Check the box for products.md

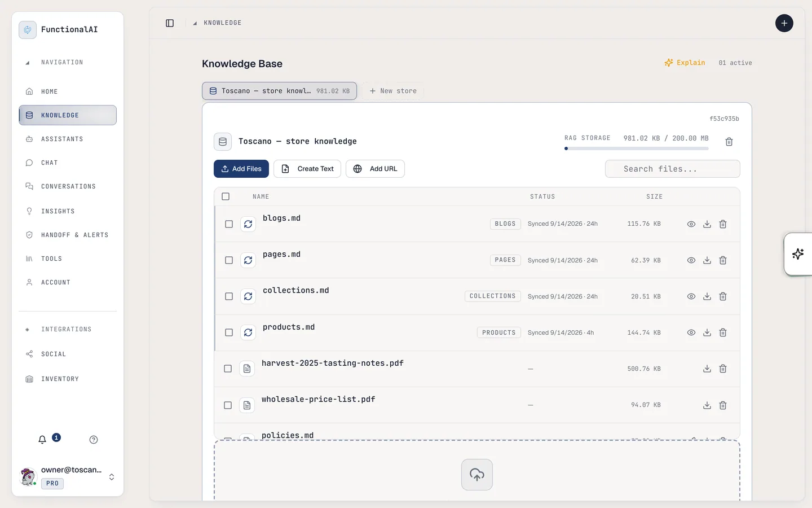(x=229, y=332)
